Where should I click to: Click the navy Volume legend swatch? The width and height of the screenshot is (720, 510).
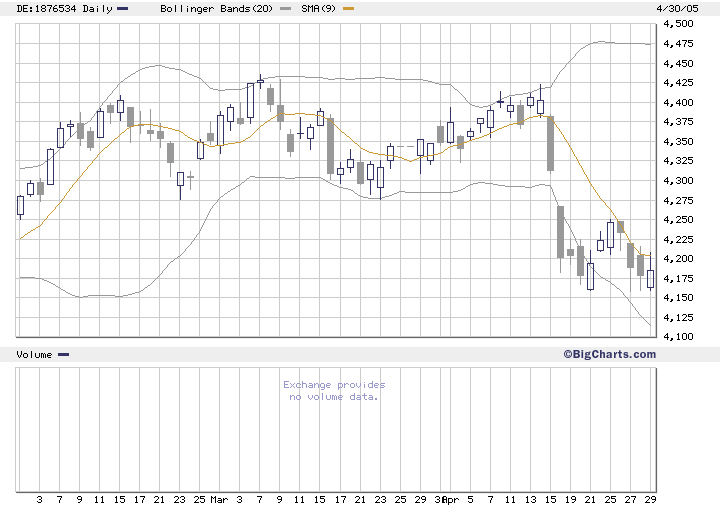coord(63,354)
